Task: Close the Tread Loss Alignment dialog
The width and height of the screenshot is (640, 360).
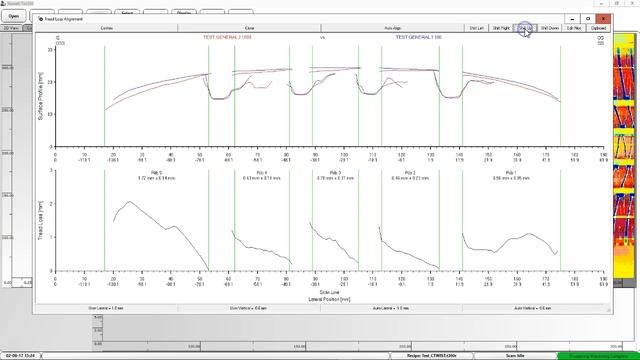Action: pyautogui.click(x=603, y=19)
